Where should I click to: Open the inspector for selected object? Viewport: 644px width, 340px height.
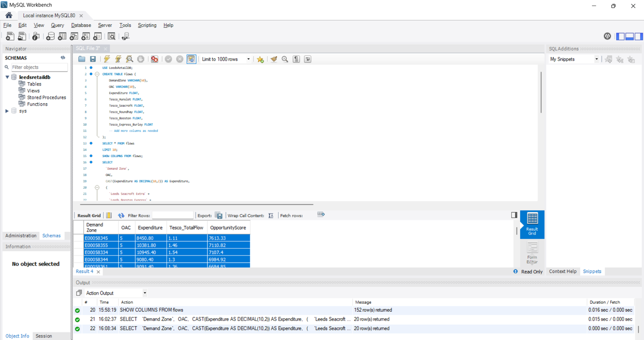pos(36,36)
